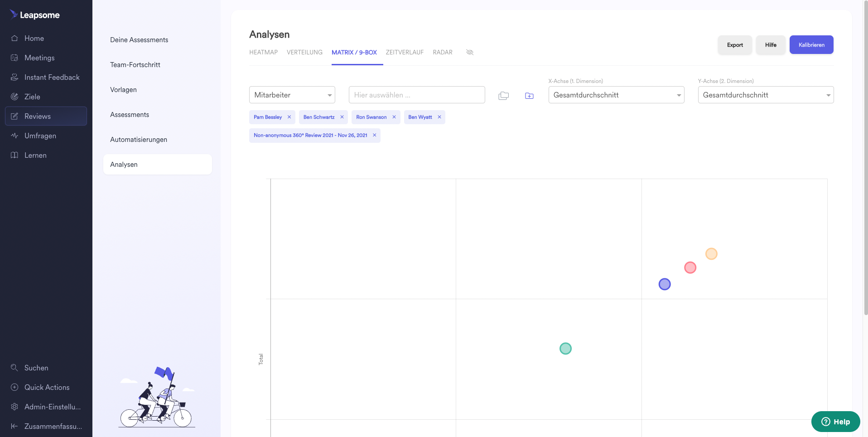Viewport: 868px width, 437px height.
Task: Click the orange data point in the matrix
Action: tap(711, 254)
